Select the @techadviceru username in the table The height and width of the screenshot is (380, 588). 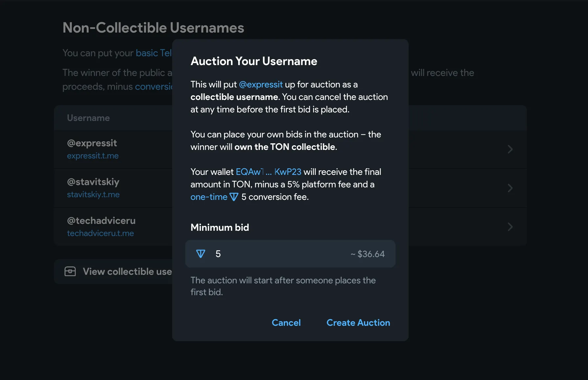[101, 221]
